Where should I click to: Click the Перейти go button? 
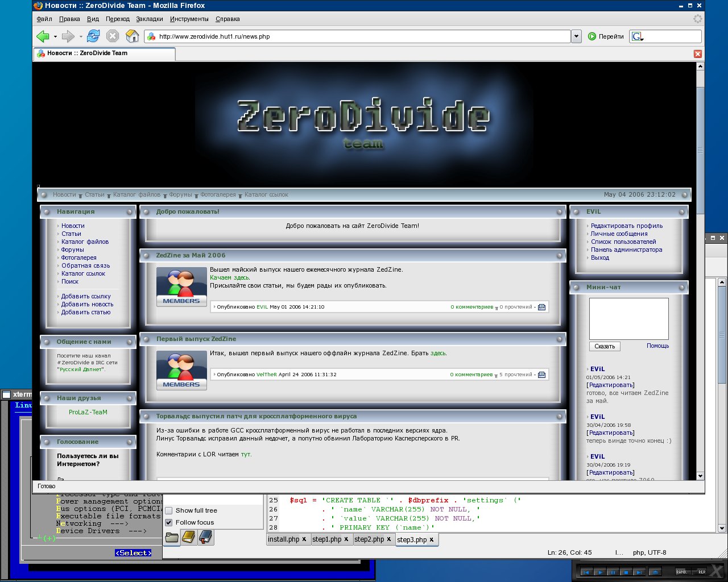[606, 36]
